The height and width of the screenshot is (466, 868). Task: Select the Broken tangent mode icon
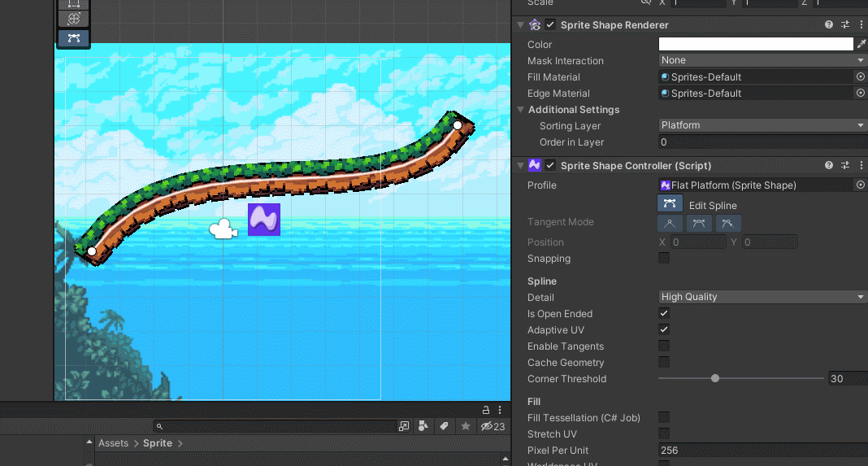click(x=728, y=224)
